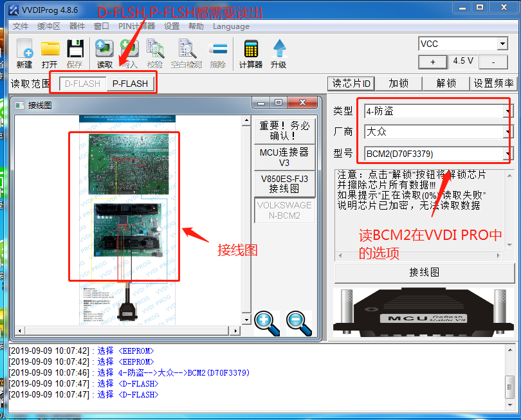Minimize the 接线图 sub-window
The height and width of the screenshot is (420, 521).
[x=261, y=103]
